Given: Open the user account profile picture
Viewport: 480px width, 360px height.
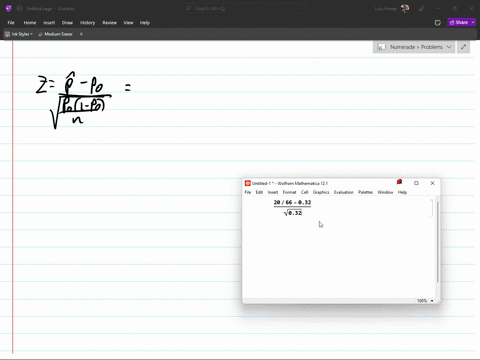Looking at the screenshot, I should click(405, 9).
